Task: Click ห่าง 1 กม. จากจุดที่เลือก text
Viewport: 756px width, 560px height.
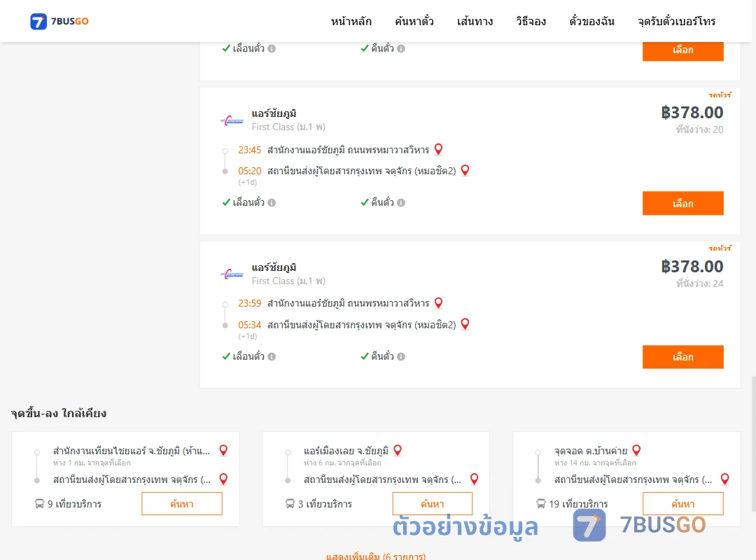Action: 92,463
